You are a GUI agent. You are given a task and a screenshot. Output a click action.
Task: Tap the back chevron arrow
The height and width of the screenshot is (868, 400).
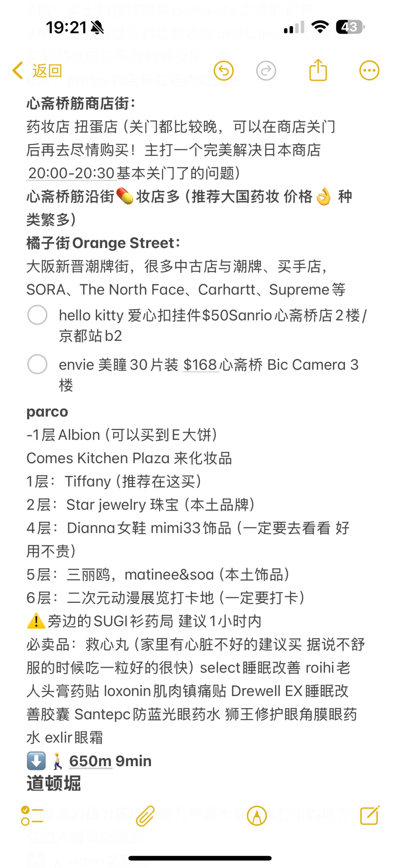[18, 70]
